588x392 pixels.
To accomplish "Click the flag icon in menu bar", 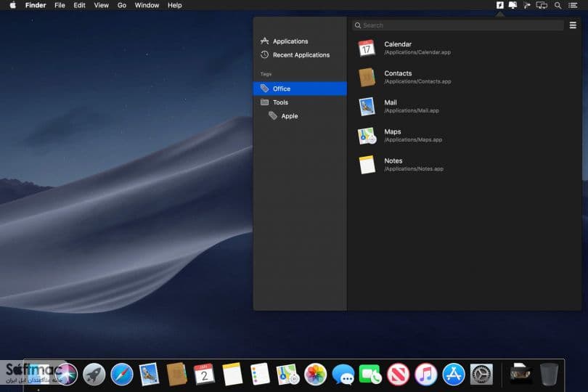I will (x=527, y=5).
